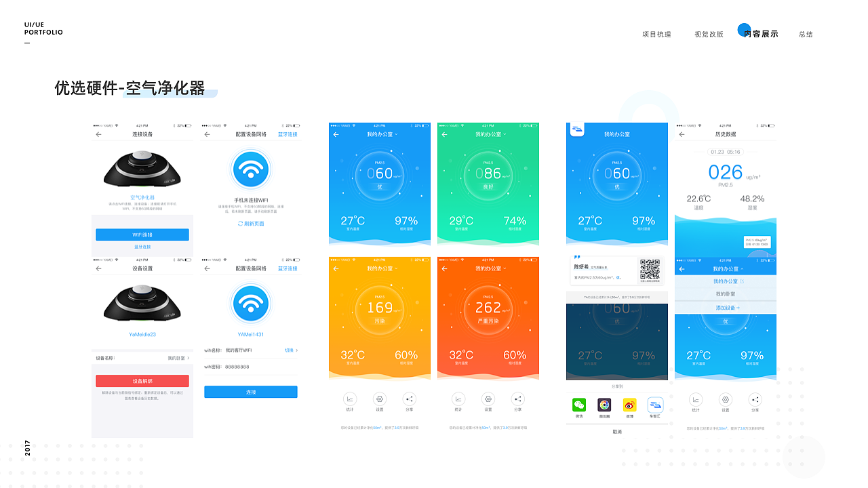Tap back arrow on blue PM2.5 060 screen
868x488 pixels.
pyautogui.click(x=336, y=134)
